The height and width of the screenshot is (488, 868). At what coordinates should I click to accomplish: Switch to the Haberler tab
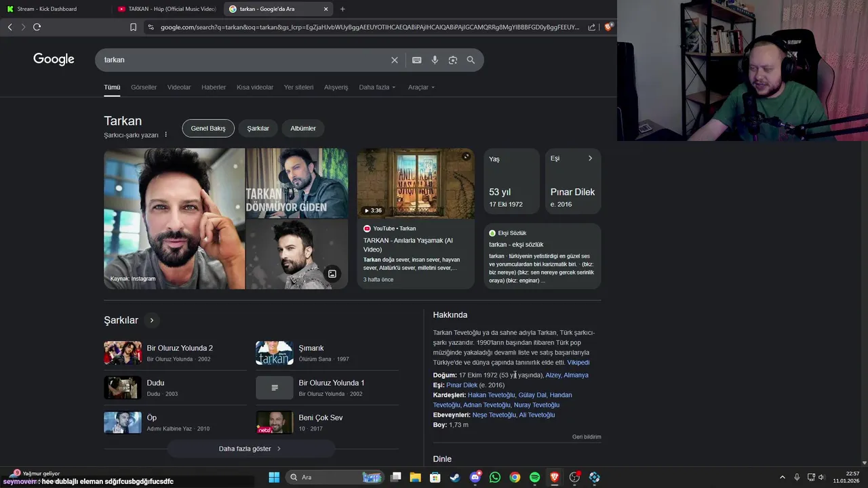pos(214,87)
